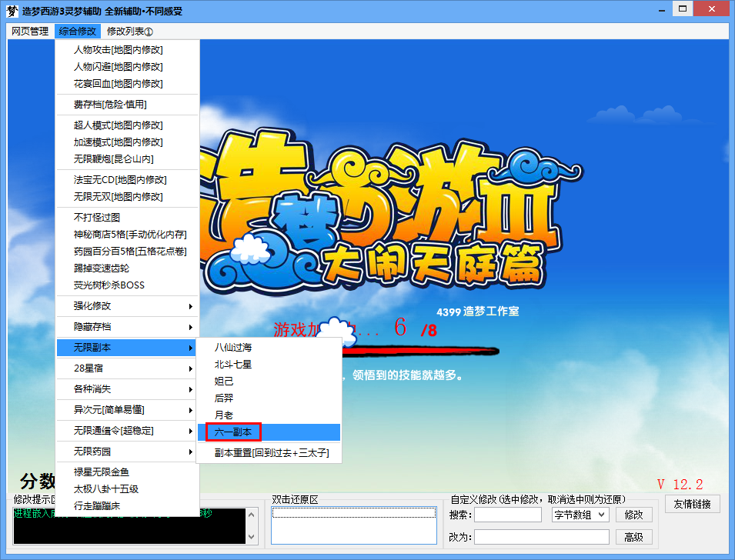Click the app icon in title bar

tap(12, 10)
